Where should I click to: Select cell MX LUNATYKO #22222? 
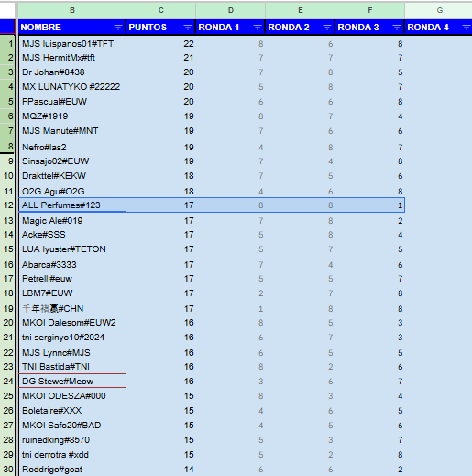click(x=72, y=87)
